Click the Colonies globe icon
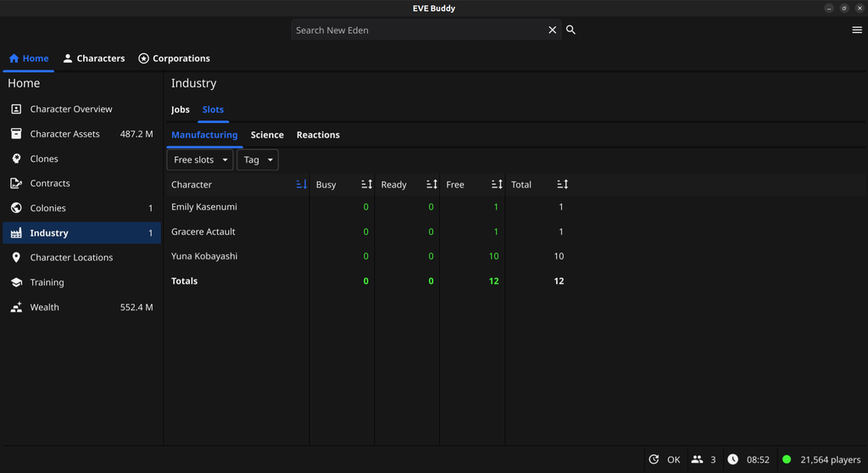The width and height of the screenshot is (868, 473). tap(16, 208)
